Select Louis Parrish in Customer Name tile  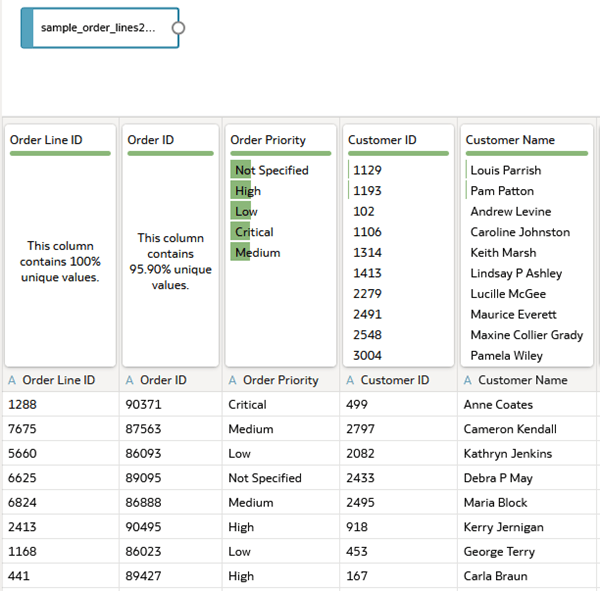pyautogui.click(x=505, y=170)
